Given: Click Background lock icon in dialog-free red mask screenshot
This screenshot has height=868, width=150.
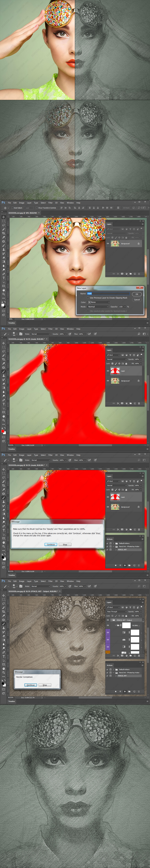Looking at the screenshot, I should tap(139, 381).
